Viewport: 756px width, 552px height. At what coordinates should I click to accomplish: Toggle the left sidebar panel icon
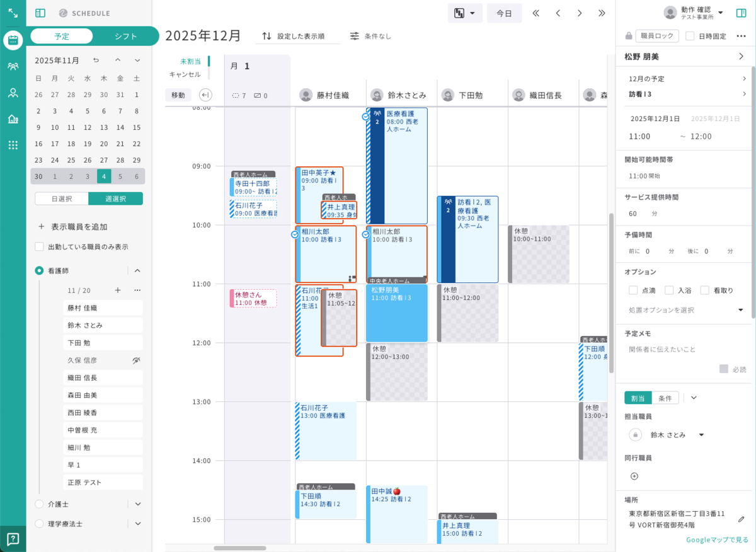pyautogui.click(x=40, y=13)
